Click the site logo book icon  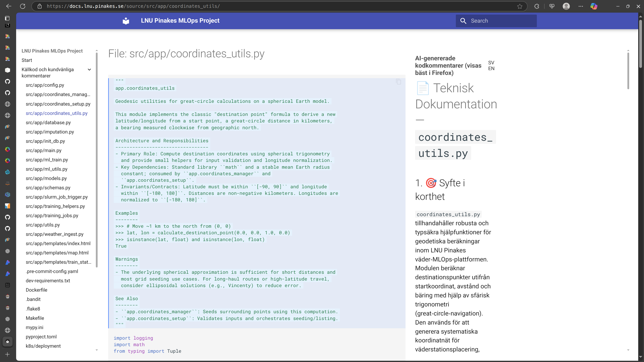point(126,21)
